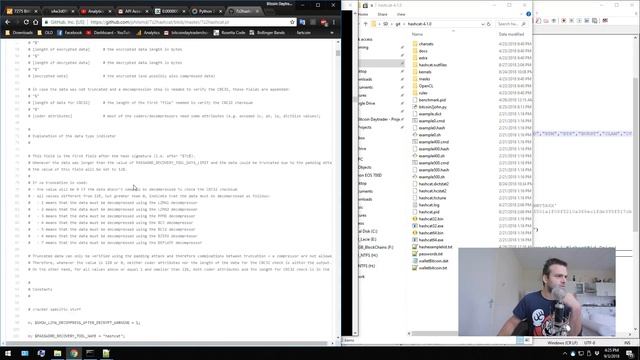Close the Analytics tab in Chrome
Image resolution: width=640 pixels, height=360 pixels.
click(109, 11)
